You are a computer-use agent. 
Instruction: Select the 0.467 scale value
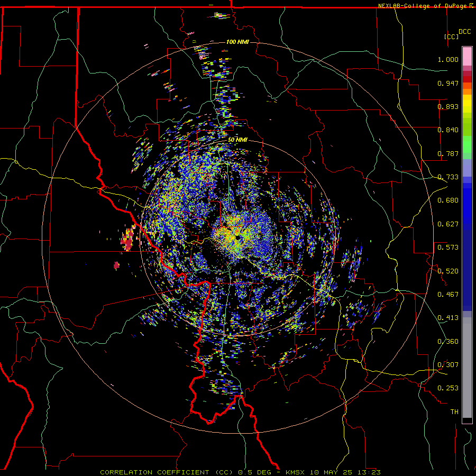448,295
